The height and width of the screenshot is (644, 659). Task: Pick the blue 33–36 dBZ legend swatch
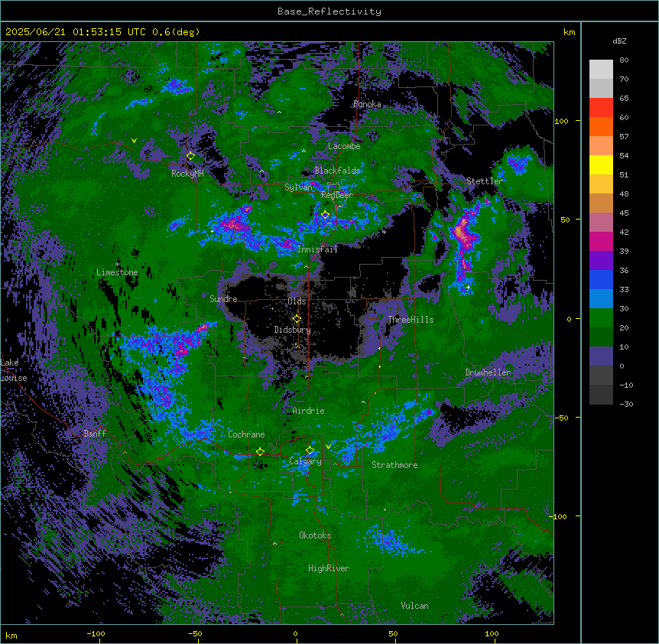coord(601,280)
